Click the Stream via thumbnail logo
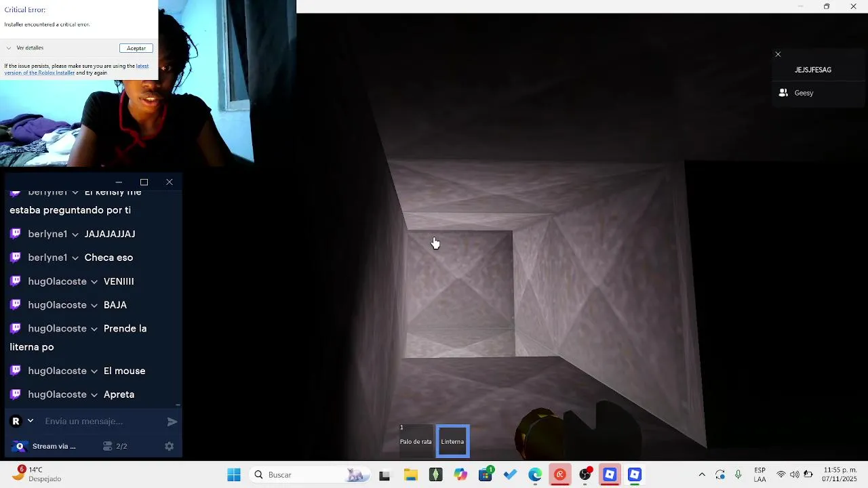868x488 pixels. click(20, 446)
